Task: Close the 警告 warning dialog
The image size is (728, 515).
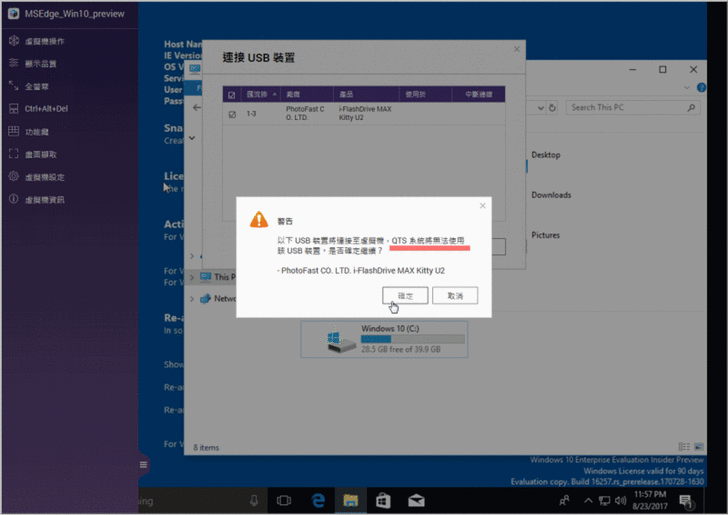Action: point(482,205)
